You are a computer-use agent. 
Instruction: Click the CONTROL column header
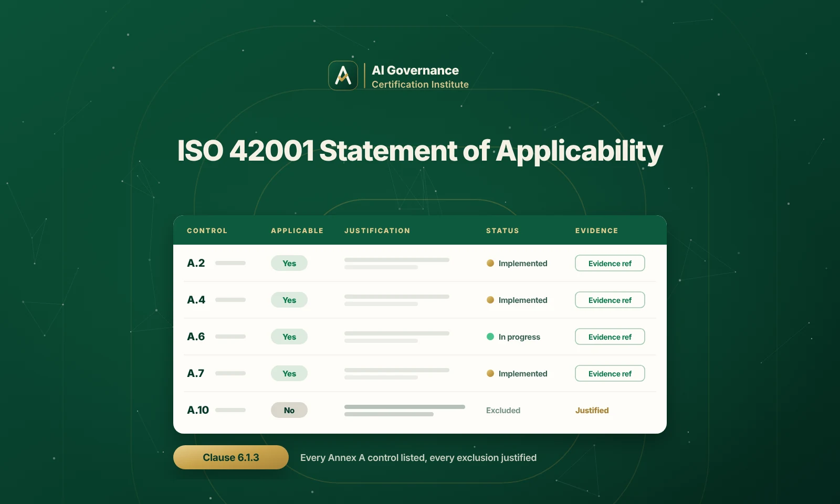(207, 230)
